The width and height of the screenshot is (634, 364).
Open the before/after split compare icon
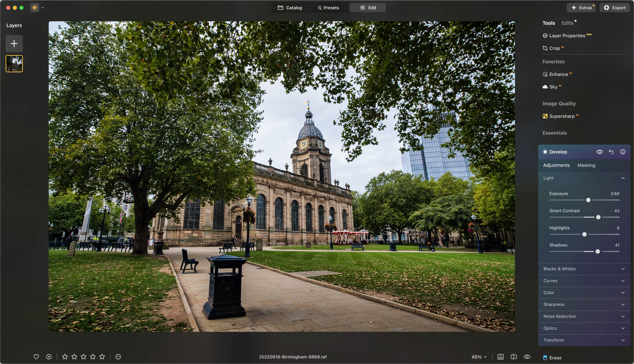[514, 357]
